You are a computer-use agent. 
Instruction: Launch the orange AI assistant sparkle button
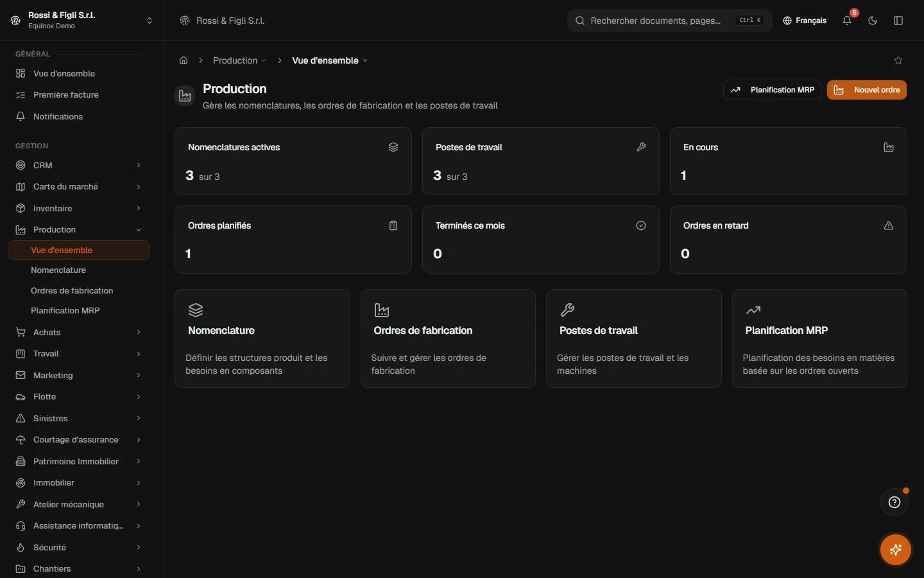[x=896, y=550]
